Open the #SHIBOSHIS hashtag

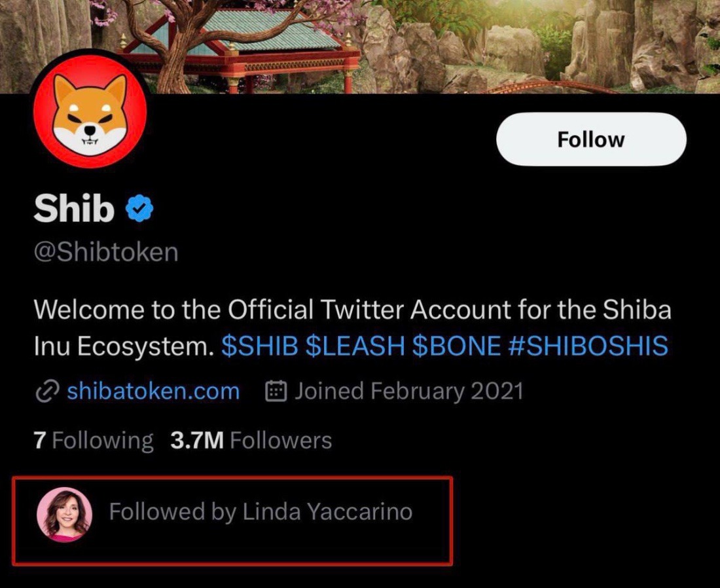pos(588,346)
